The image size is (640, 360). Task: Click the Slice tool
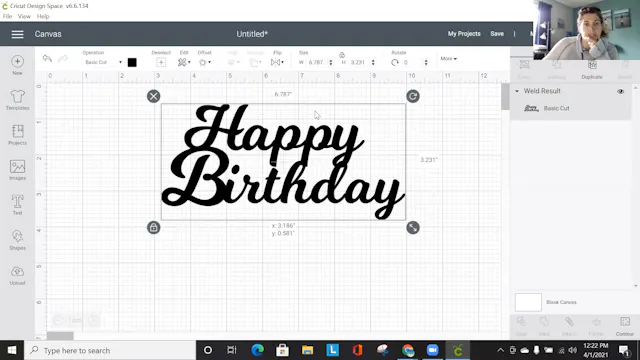tap(521, 327)
